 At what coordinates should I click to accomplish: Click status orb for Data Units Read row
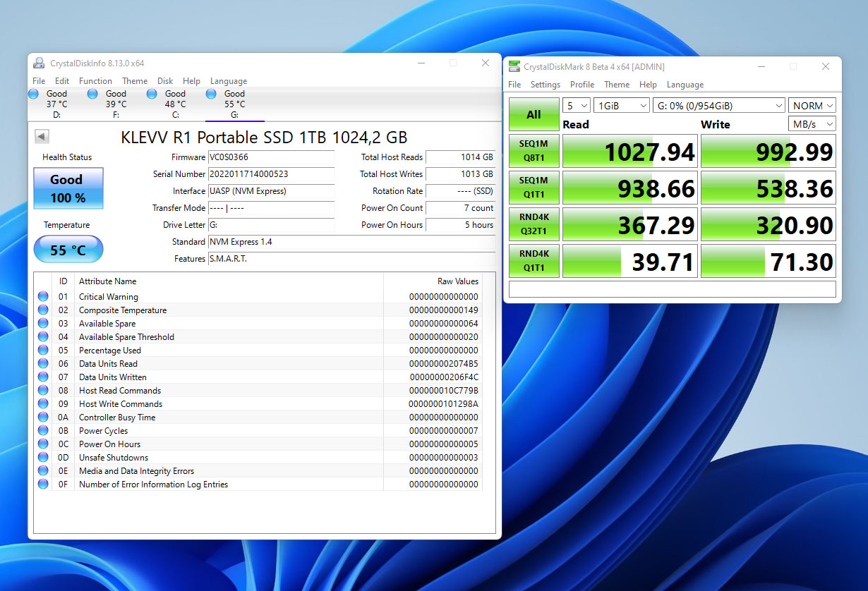(x=44, y=364)
